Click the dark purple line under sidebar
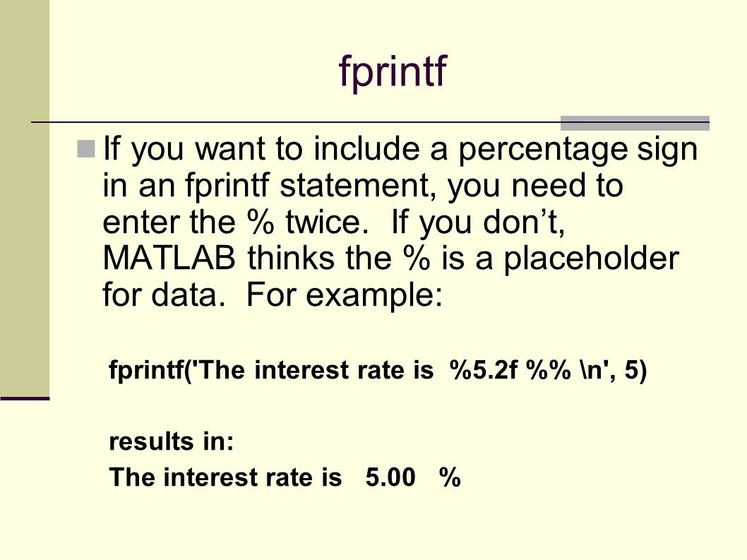747x560 pixels. click(x=25, y=398)
